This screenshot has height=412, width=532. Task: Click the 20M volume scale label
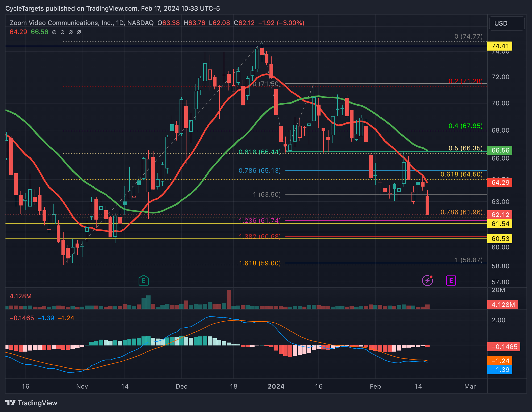tap(498, 290)
